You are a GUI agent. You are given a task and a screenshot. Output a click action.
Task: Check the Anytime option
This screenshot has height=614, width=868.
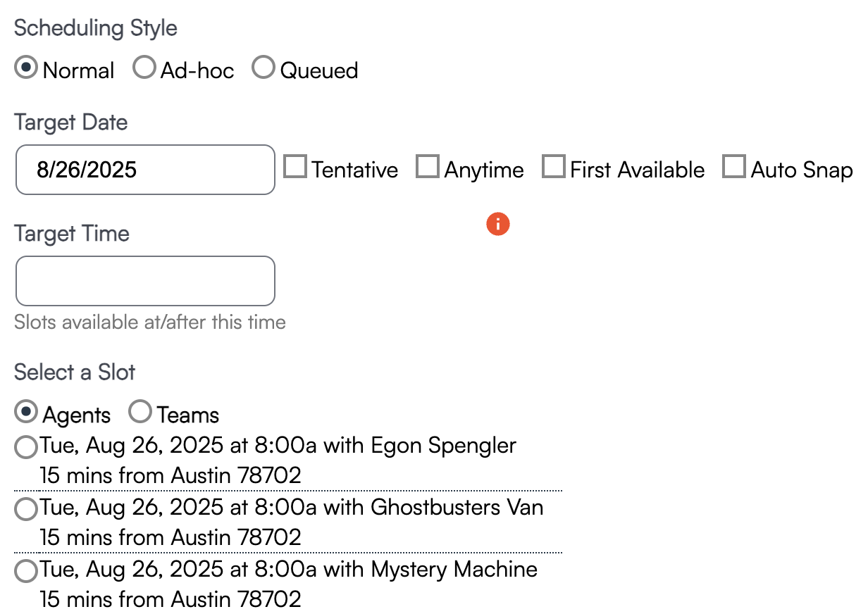click(428, 168)
